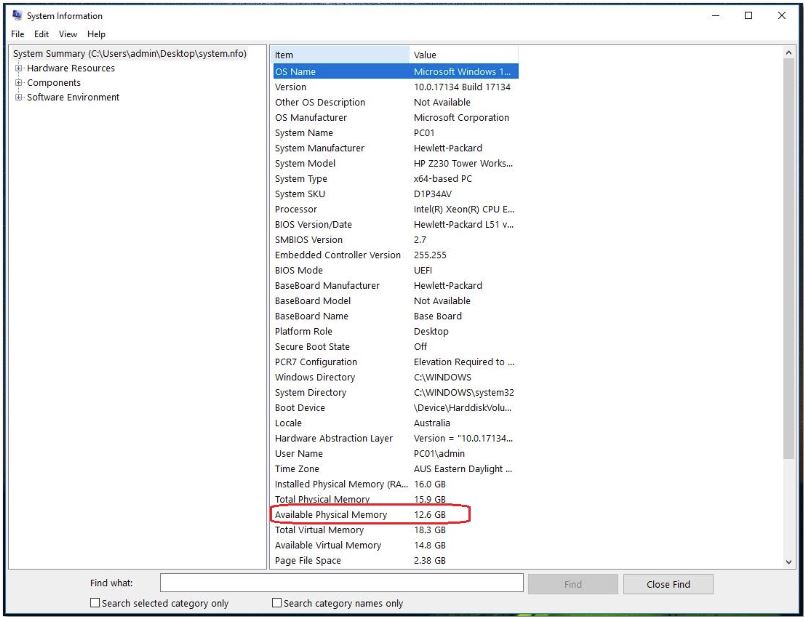
Task: Click the PC01\admin value cell
Action: [x=439, y=453]
